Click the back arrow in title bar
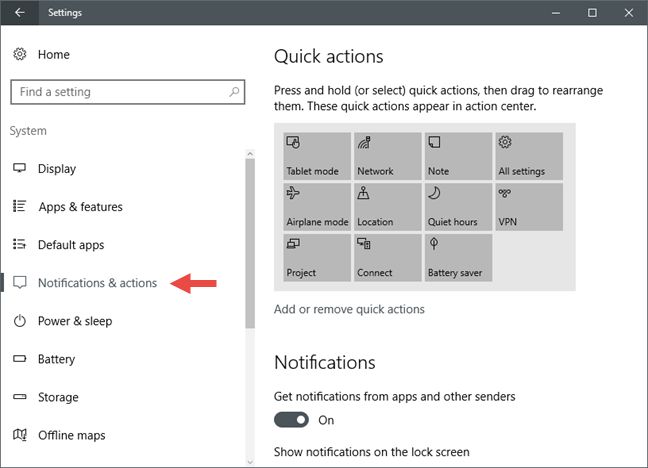Screen dimensions: 648x468 (x=19, y=12)
